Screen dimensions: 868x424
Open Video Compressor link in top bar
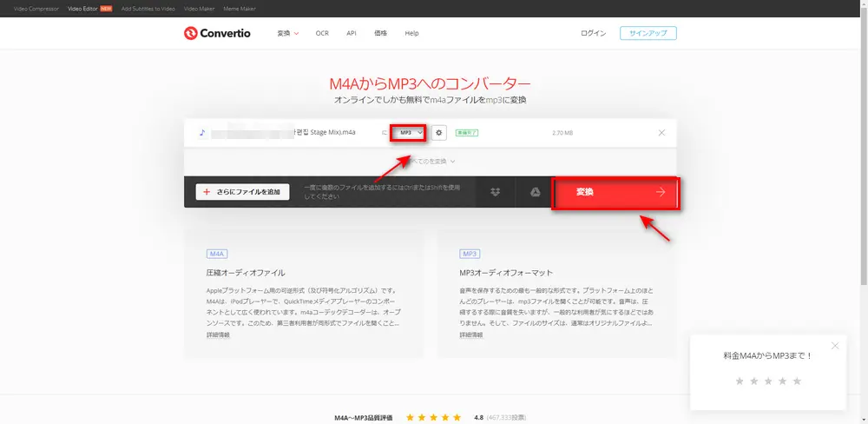click(35, 8)
